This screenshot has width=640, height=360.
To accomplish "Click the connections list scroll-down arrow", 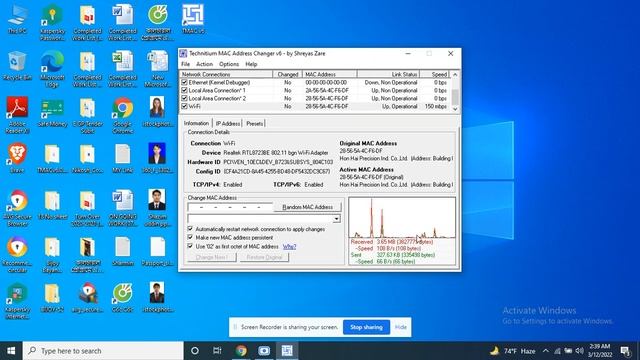I will [455, 109].
